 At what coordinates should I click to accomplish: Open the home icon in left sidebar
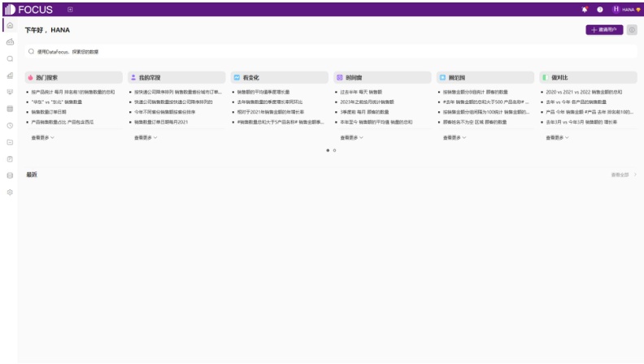coord(11,25)
